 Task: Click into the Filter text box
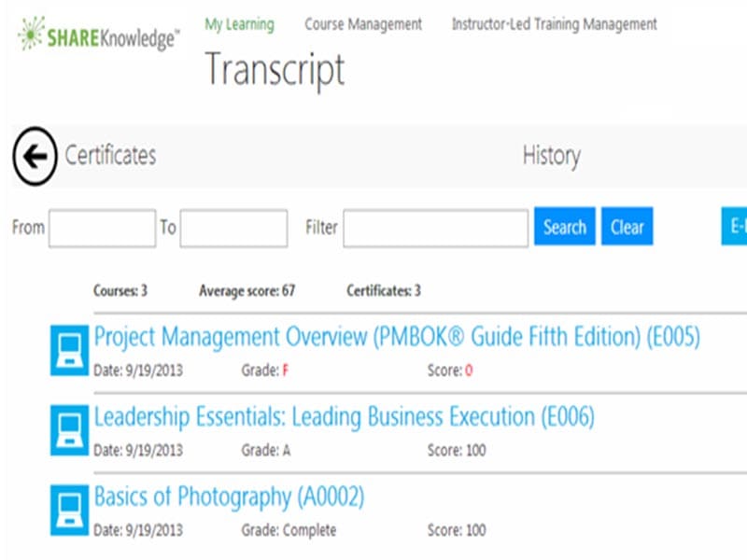click(x=435, y=228)
